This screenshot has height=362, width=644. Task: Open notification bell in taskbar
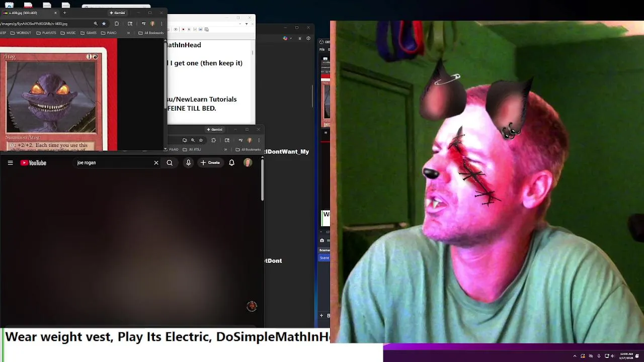pyautogui.click(x=637, y=356)
